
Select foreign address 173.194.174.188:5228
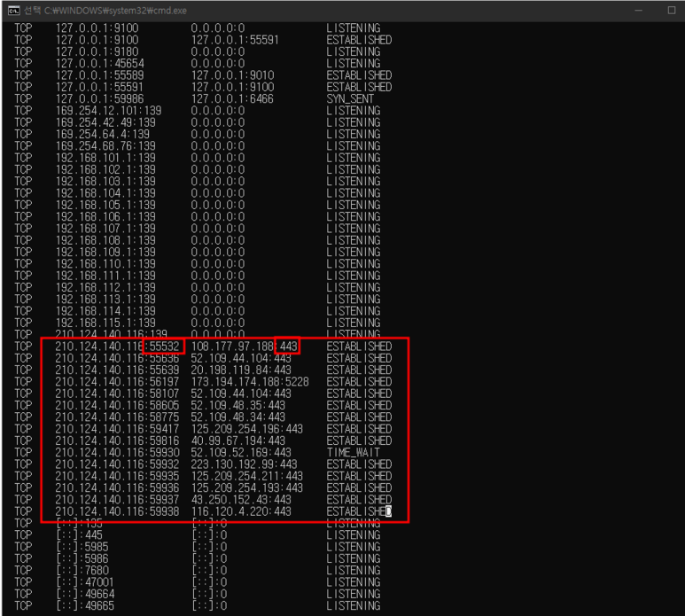[x=250, y=382]
